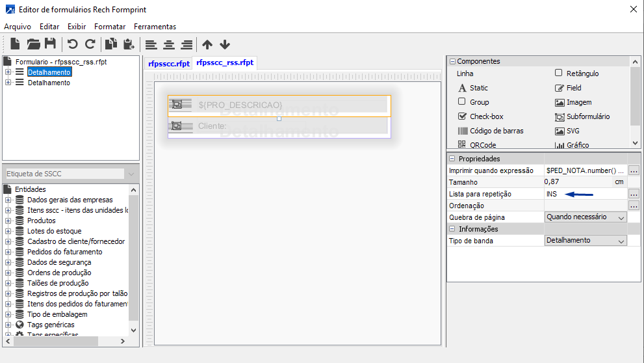
Task: Click the Lista para repetição INS value
Action: point(552,194)
